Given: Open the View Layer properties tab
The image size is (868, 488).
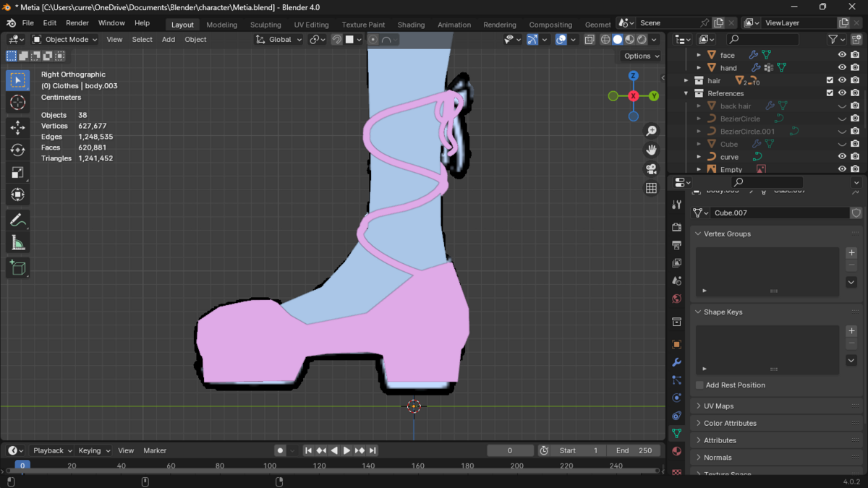Looking at the screenshot, I should click(676, 263).
